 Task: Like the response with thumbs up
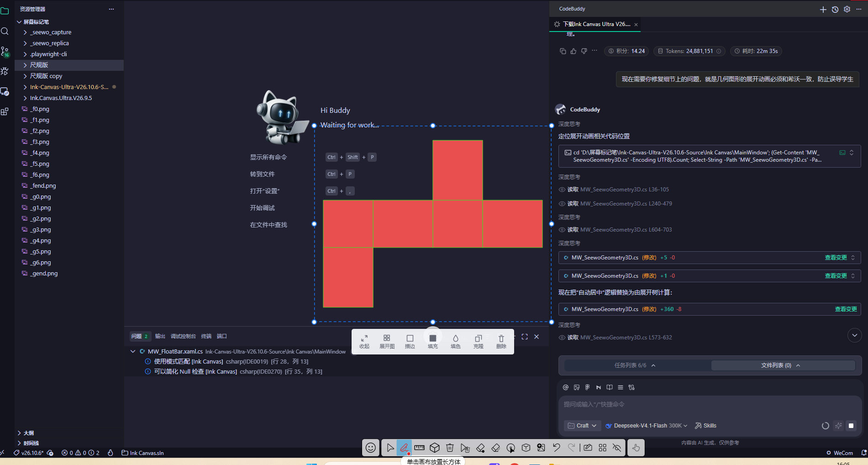click(573, 51)
